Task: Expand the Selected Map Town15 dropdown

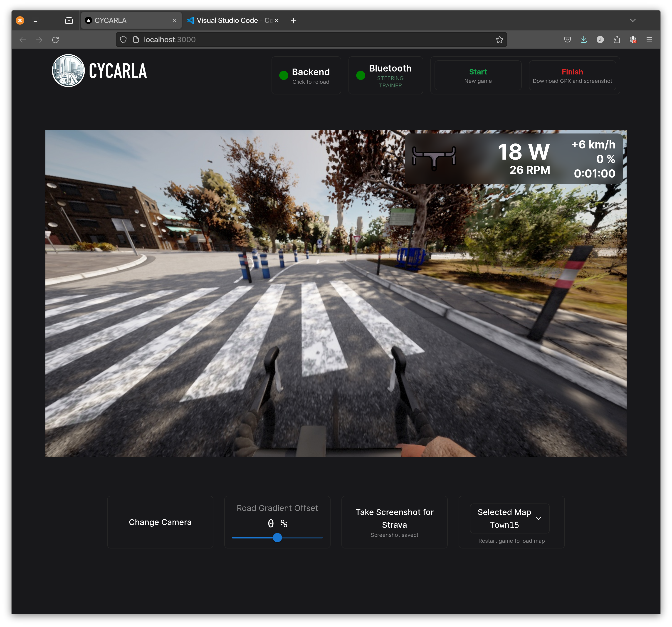Action: coord(509,518)
